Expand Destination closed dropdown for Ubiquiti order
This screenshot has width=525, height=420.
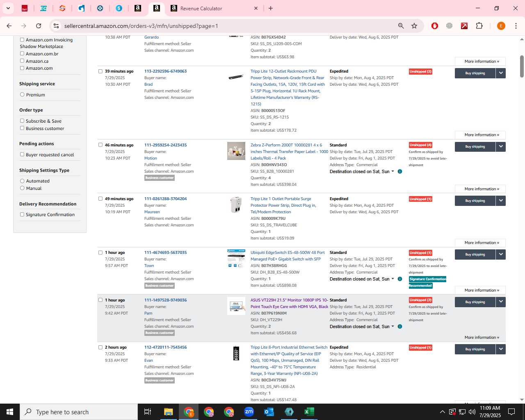(393, 279)
